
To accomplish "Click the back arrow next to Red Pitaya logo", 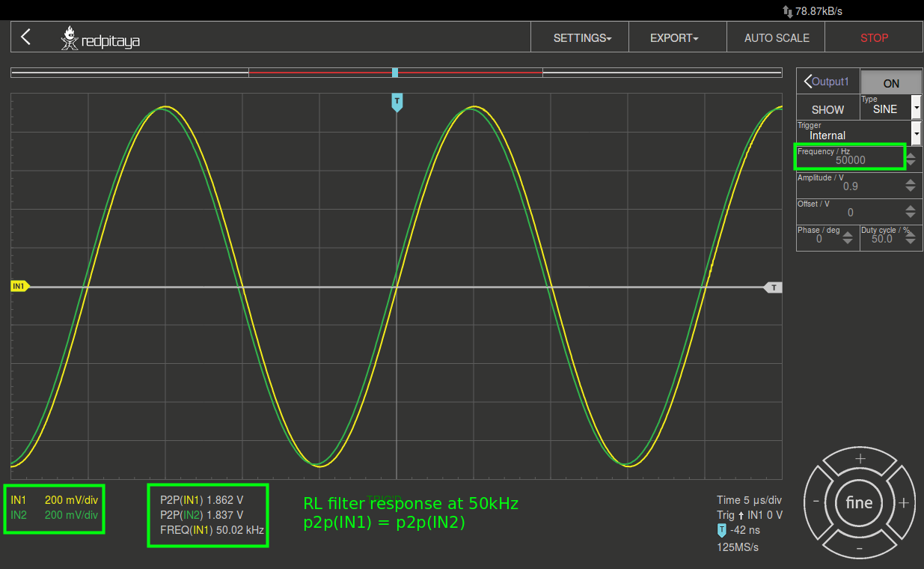I will [x=26, y=37].
